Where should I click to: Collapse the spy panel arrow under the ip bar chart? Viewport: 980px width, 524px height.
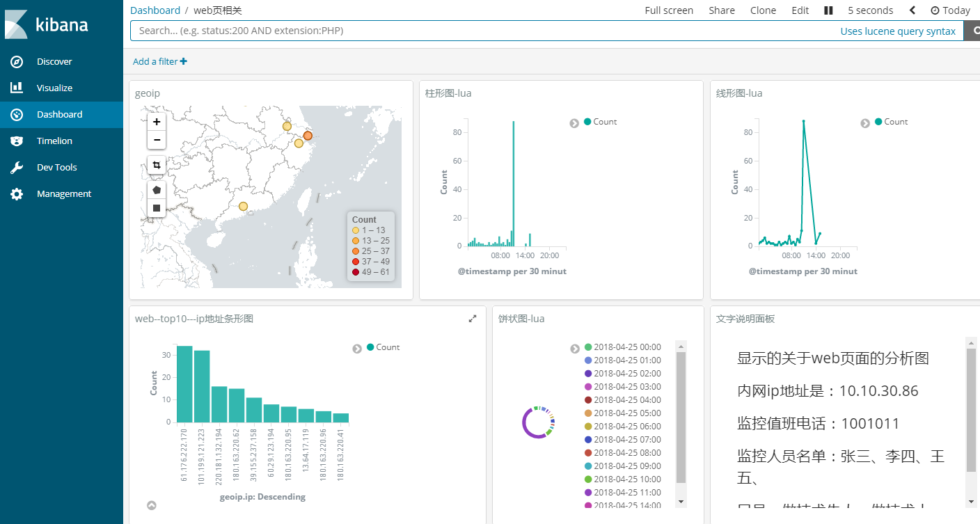click(152, 505)
